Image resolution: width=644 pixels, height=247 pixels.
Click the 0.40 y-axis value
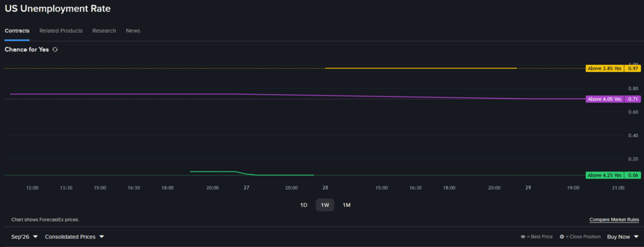(x=633, y=135)
